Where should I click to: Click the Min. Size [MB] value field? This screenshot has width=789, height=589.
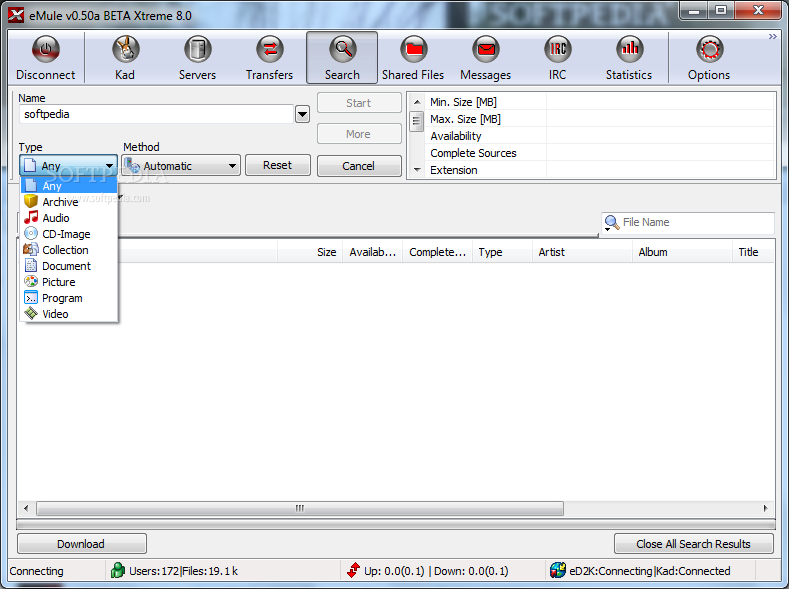pos(660,102)
